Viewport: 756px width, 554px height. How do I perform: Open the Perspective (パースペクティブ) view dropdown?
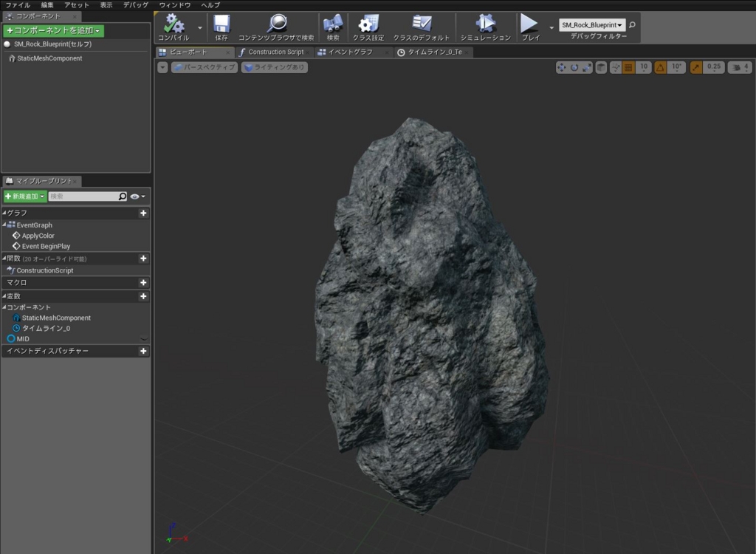205,67
